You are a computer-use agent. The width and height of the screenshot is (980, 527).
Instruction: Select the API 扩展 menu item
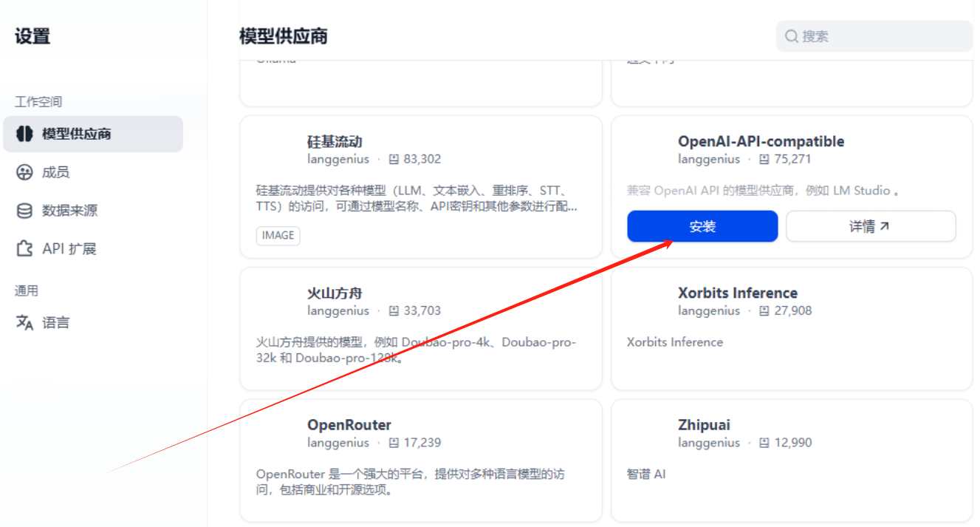tap(93, 249)
